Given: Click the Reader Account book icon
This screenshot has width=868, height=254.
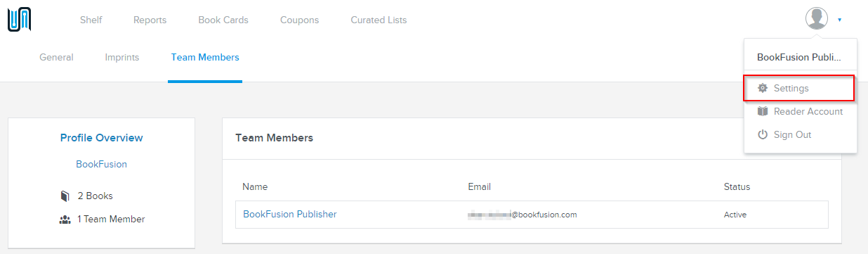Looking at the screenshot, I should point(763,111).
